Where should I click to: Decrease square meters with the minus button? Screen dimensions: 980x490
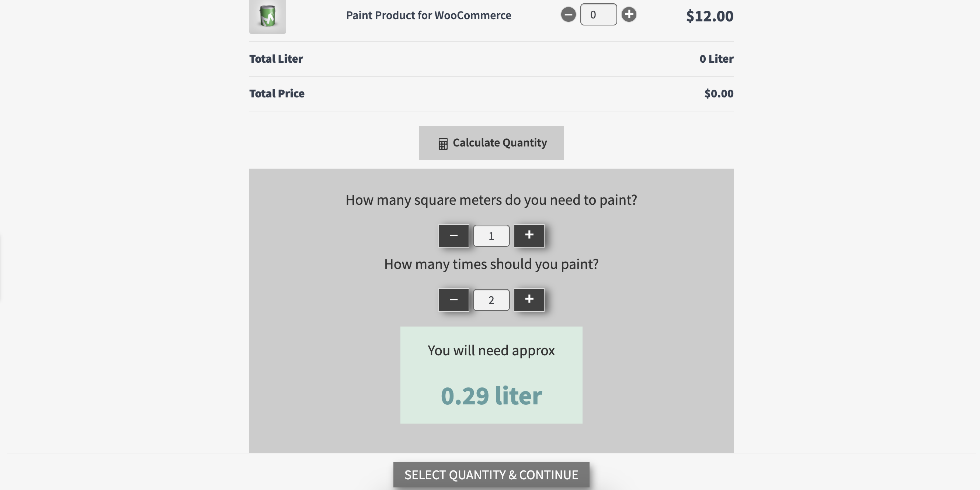click(453, 236)
